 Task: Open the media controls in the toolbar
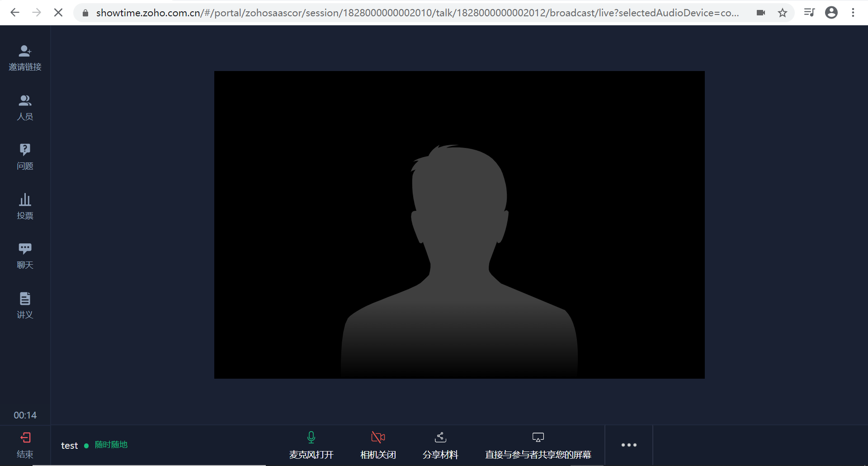click(x=809, y=12)
